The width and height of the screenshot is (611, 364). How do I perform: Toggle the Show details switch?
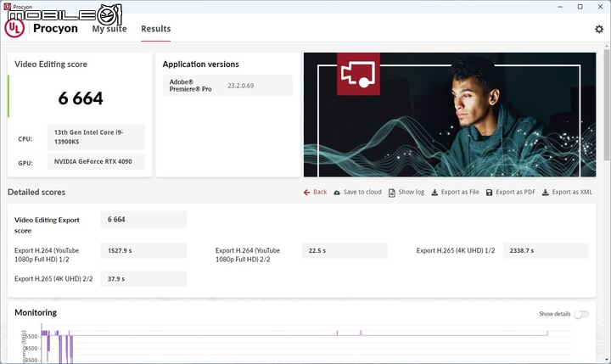click(x=581, y=314)
